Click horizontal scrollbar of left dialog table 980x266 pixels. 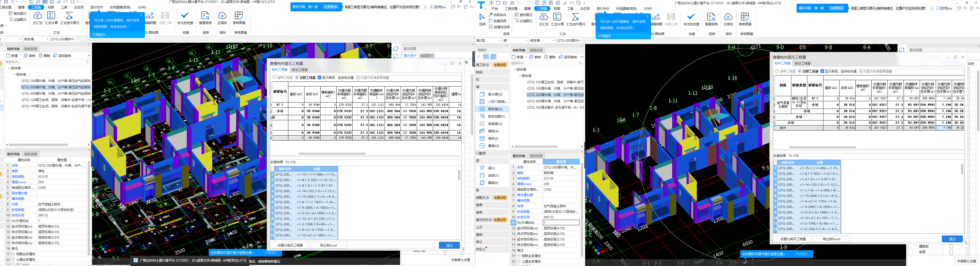click(332, 154)
